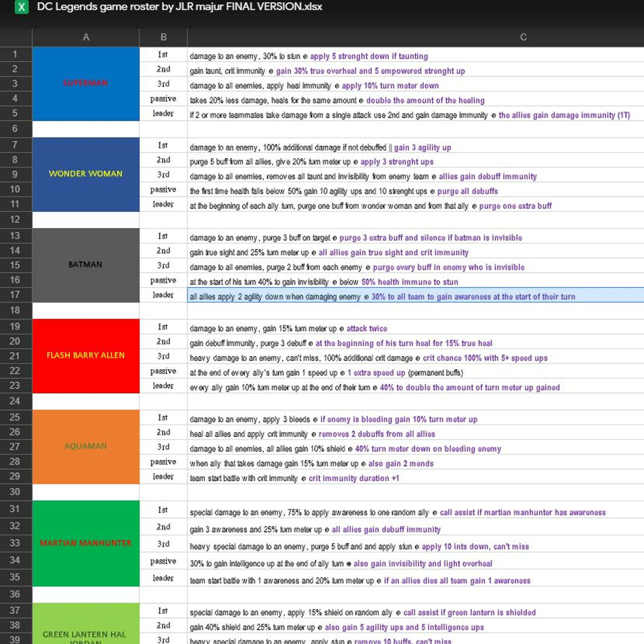Click cell 'gain 3 awareness and 25% turn meter'
The height and width of the screenshot is (644, 644).
[416, 527]
